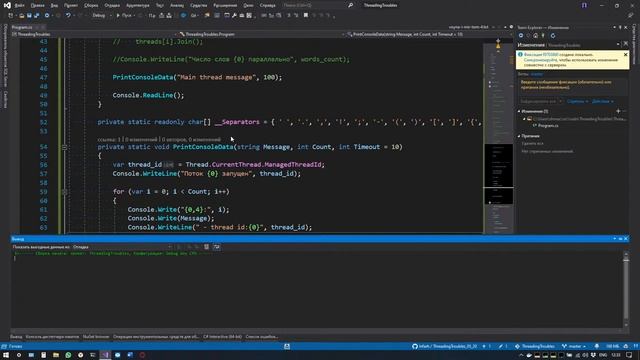Open the Действия (Actions) dropdown link

[602, 101]
